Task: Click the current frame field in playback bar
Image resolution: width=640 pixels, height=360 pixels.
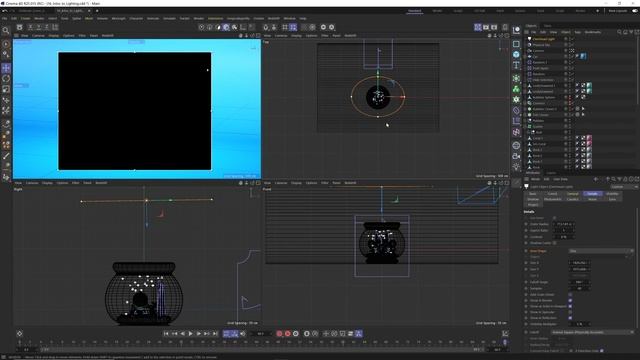Action: (x=260, y=334)
